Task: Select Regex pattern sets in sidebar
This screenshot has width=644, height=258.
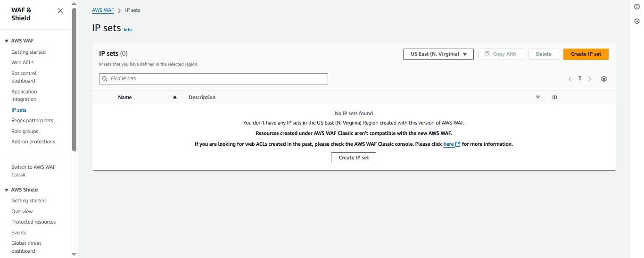Action: 32,120
